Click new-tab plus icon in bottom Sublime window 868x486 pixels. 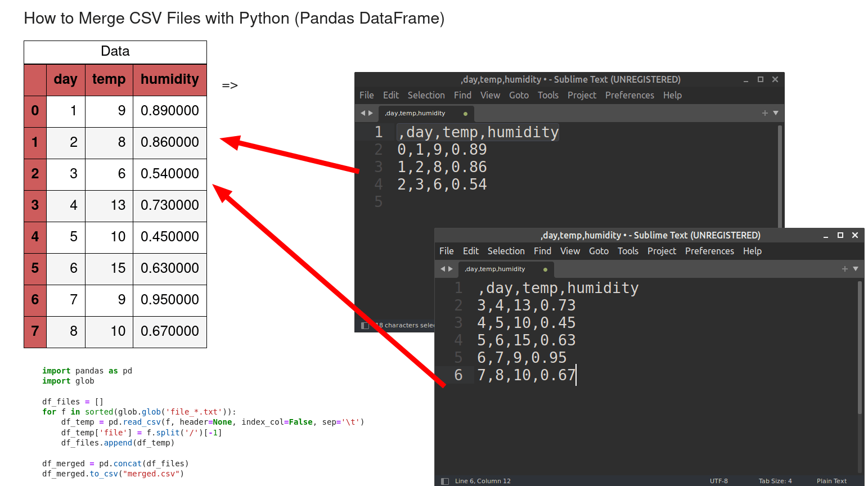(x=844, y=269)
